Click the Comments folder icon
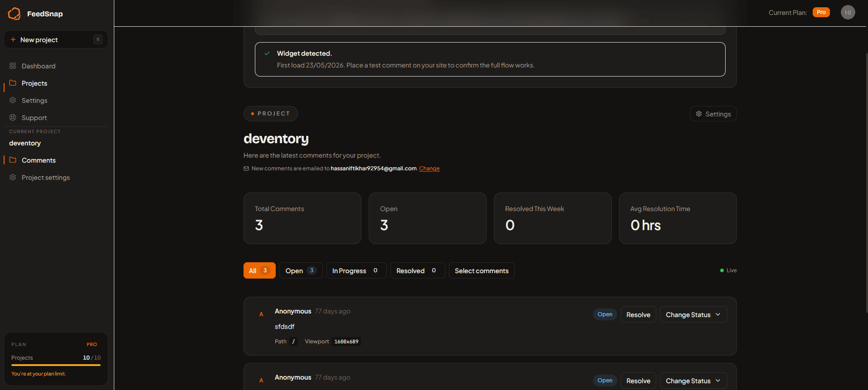The height and width of the screenshot is (390, 868). click(13, 160)
